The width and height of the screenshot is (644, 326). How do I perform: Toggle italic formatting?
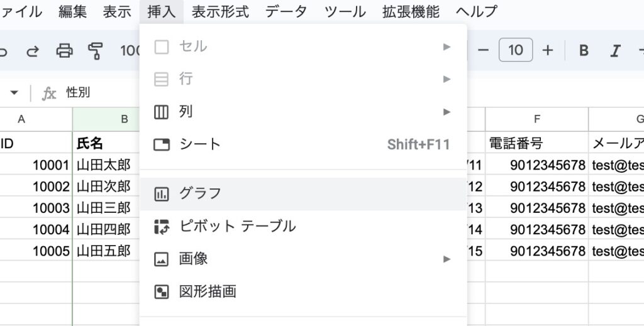pos(616,51)
